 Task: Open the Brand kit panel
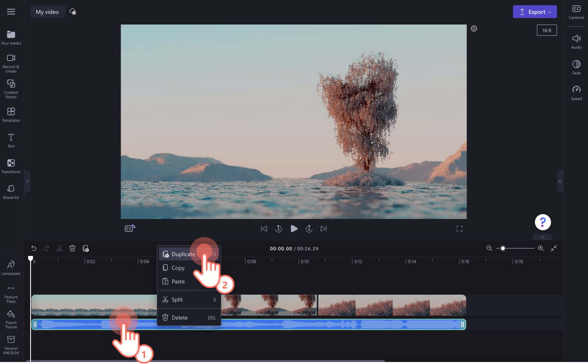tap(11, 192)
